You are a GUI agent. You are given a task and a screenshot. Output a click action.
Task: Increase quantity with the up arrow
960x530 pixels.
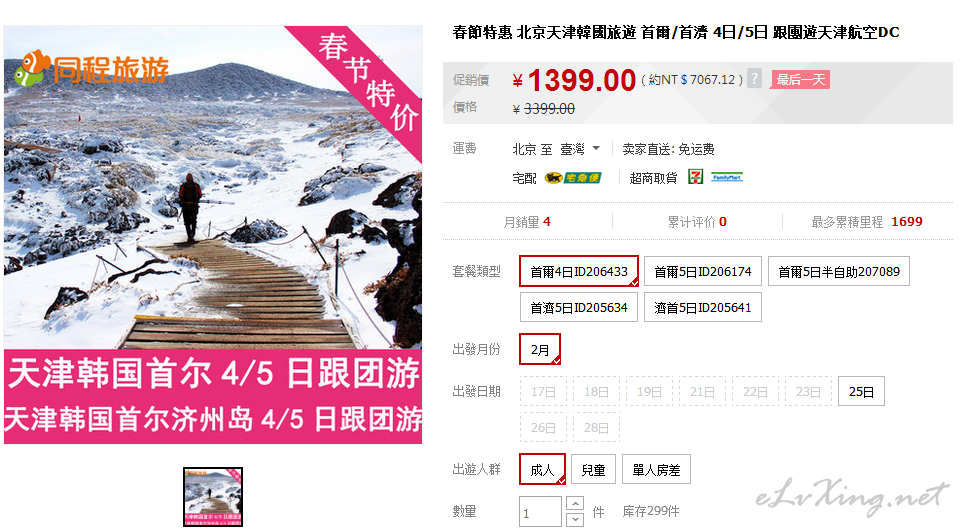(575, 504)
